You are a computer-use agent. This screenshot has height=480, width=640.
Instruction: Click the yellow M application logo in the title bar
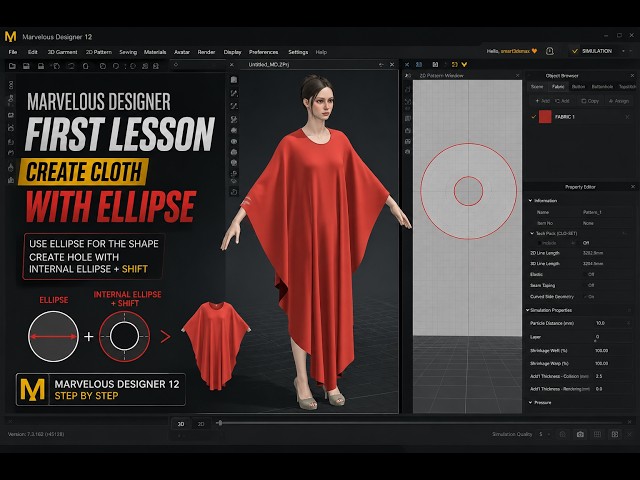(x=11, y=36)
